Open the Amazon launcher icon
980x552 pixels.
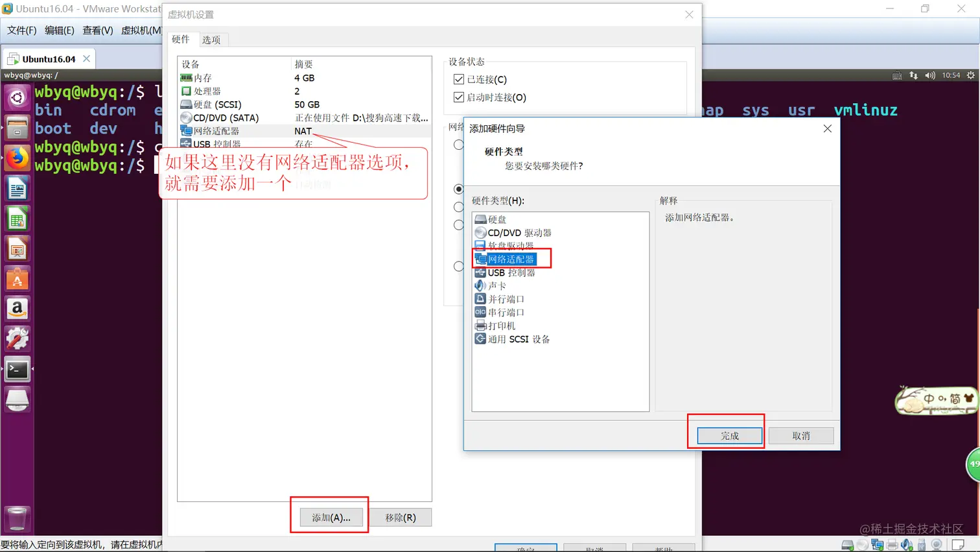tap(17, 309)
